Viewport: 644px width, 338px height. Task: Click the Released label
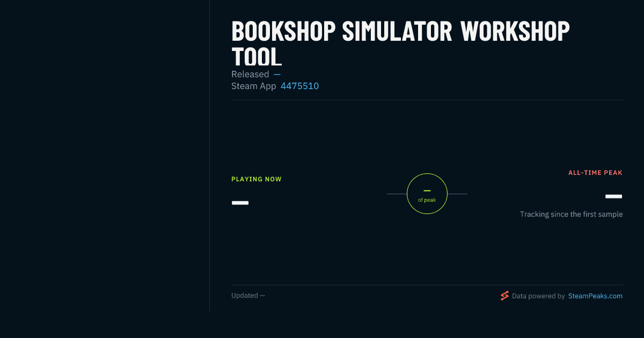tap(250, 74)
